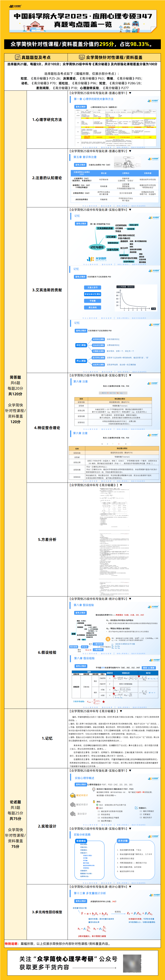
Task: Click the 选择题共21题 summary row
Action: [82, 64]
